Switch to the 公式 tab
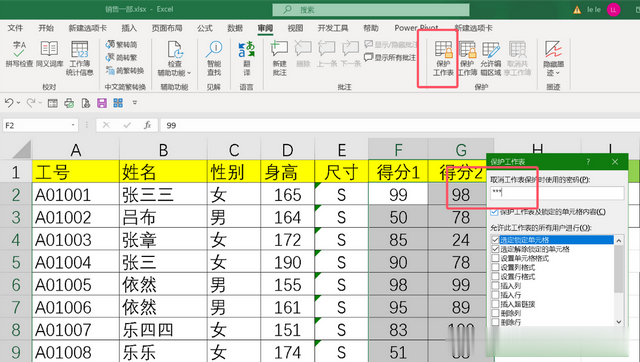The height and width of the screenshot is (362, 640). 205,28
